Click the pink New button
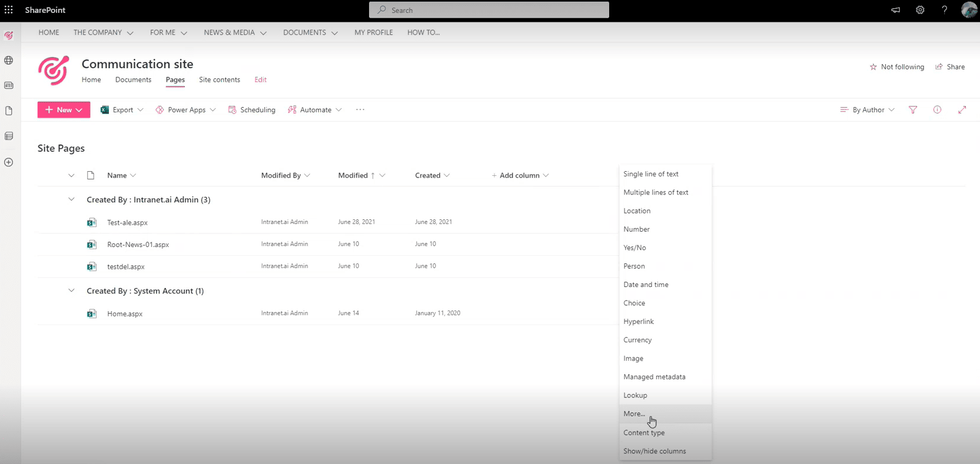The height and width of the screenshot is (464, 980). coord(64,110)
